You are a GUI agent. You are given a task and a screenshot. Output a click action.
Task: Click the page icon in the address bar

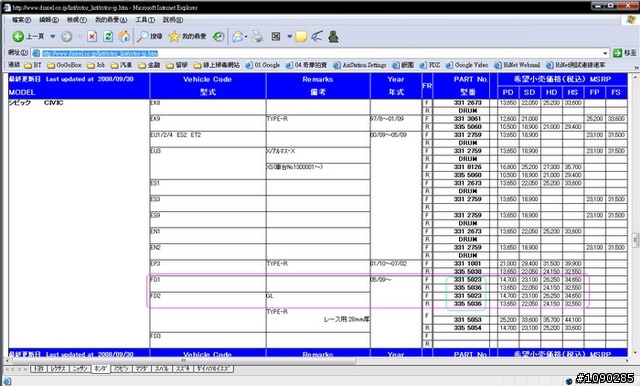click(x=36, y=53)
